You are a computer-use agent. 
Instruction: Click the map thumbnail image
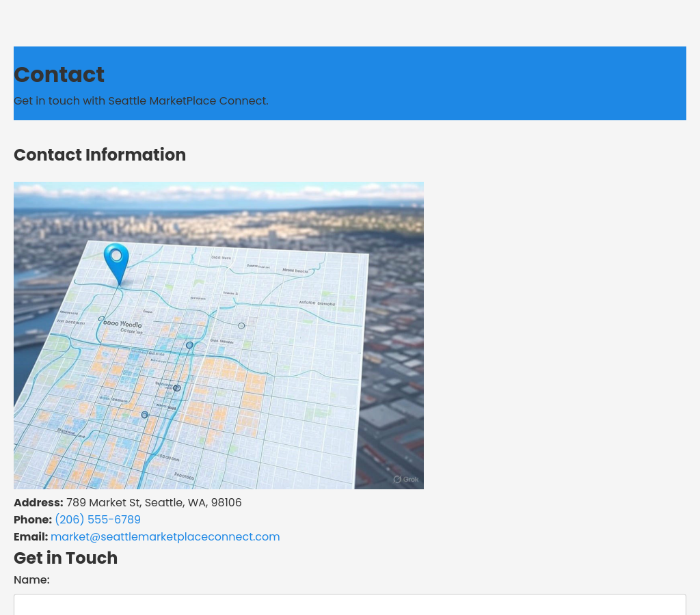pos(219,335)
